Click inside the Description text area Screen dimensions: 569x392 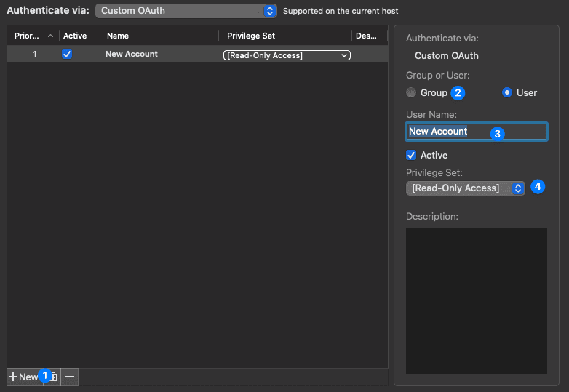476,300
